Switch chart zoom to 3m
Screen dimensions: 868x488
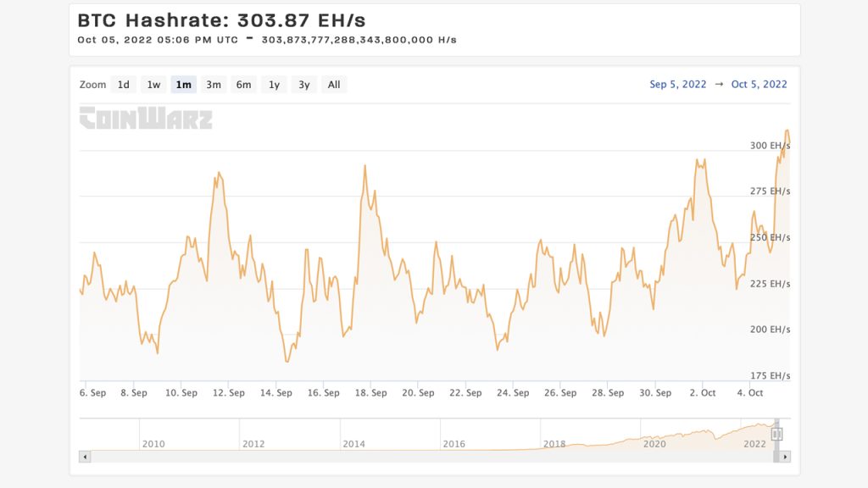coord(214,85)
